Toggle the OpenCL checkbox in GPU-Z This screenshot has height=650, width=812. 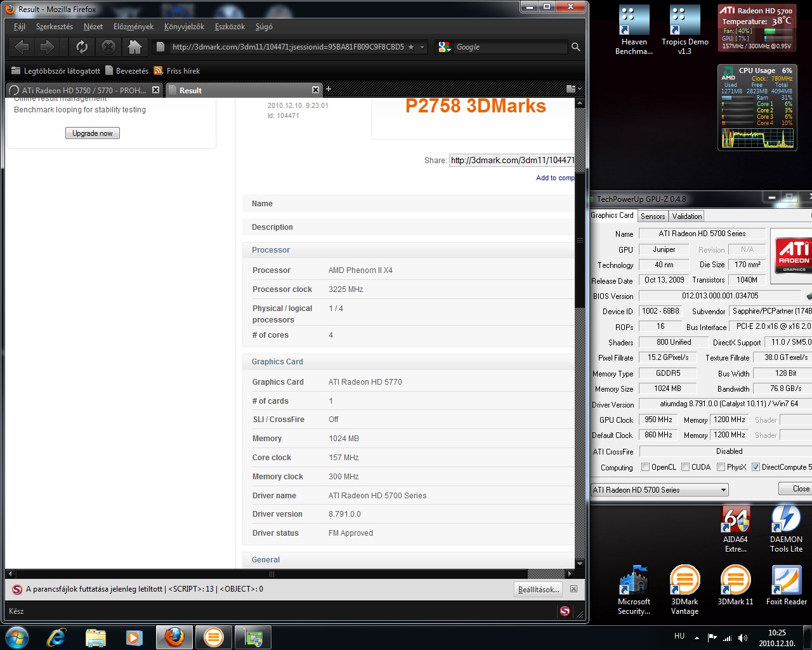[x=645, y=467]
